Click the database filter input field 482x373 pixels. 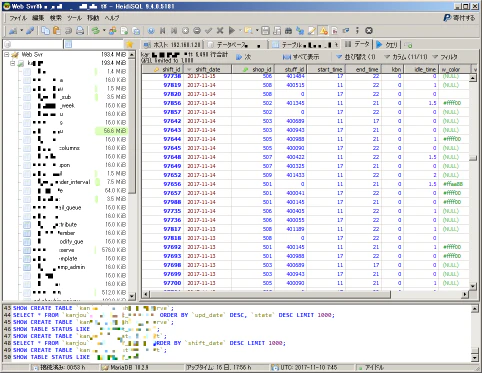coord(33,44)
